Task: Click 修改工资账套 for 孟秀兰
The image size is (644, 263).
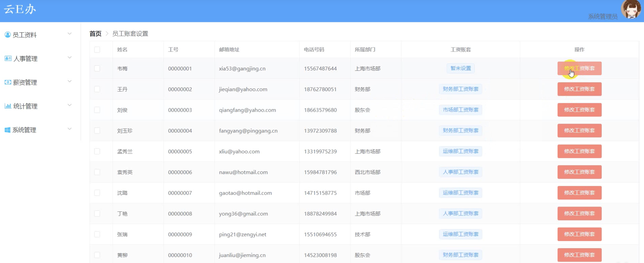Action: (579, 151)
